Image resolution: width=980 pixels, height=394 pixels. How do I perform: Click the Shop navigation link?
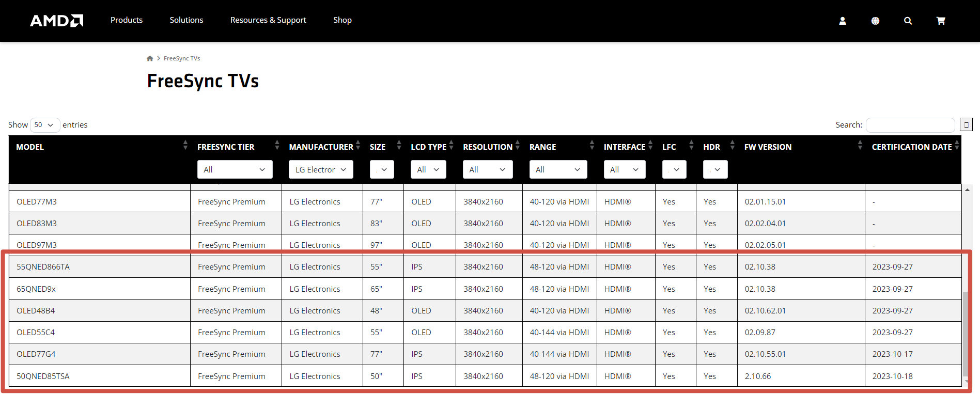click(x=342, y=20)
